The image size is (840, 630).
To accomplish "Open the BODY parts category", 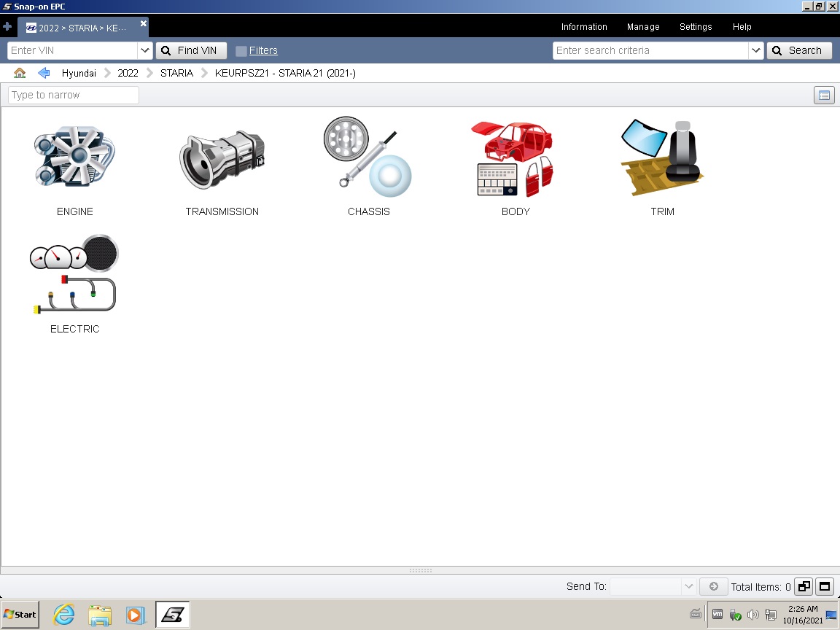I will click(x=516, y=160).
